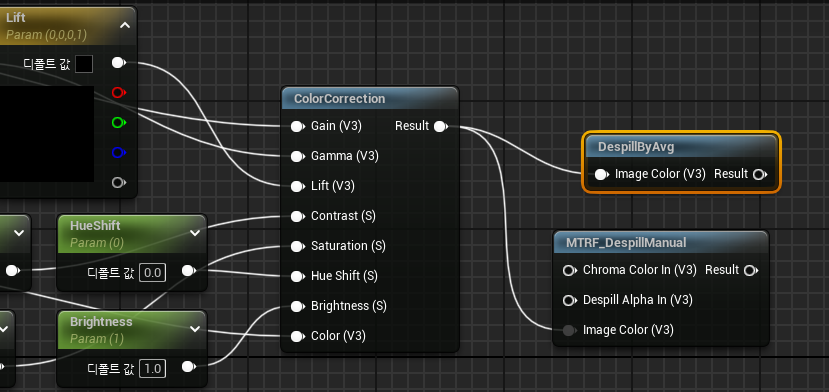Click the Brightness (S) input pin

pos(298,306)
